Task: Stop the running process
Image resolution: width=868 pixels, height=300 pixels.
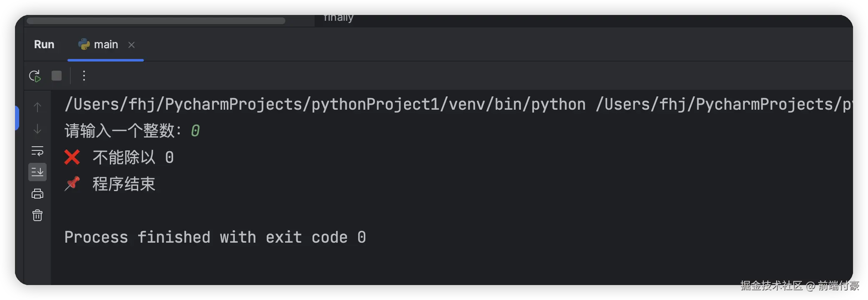Action: coord(57,76)
